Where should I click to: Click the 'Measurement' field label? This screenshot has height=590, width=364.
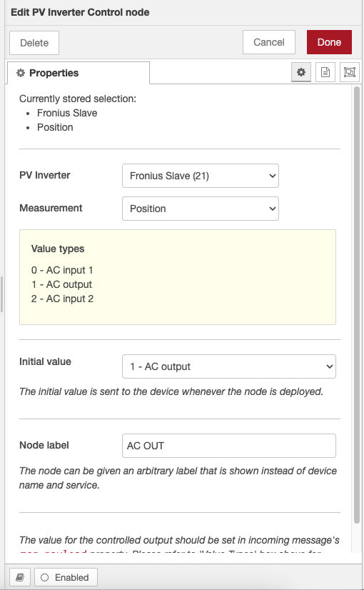(x=51, y=208)
